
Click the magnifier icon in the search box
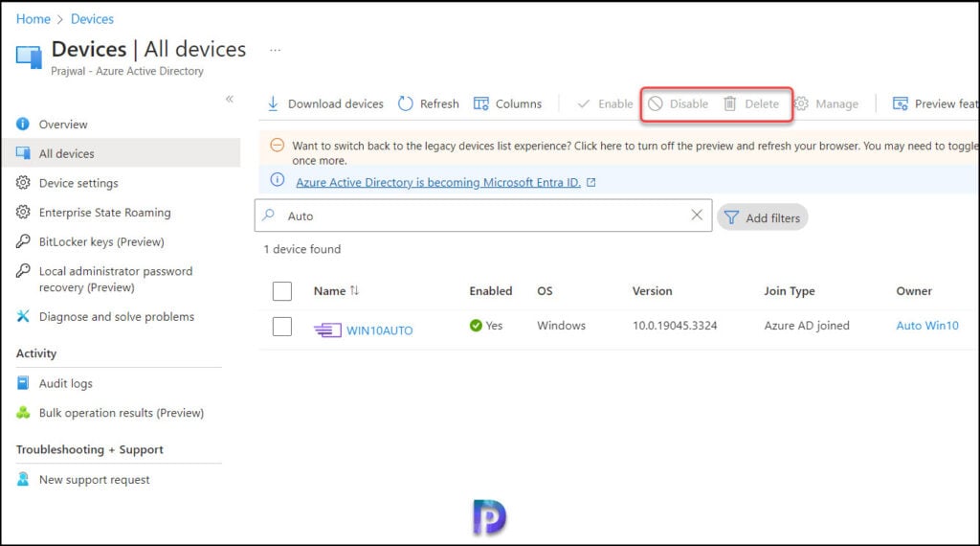pos(269,216)
